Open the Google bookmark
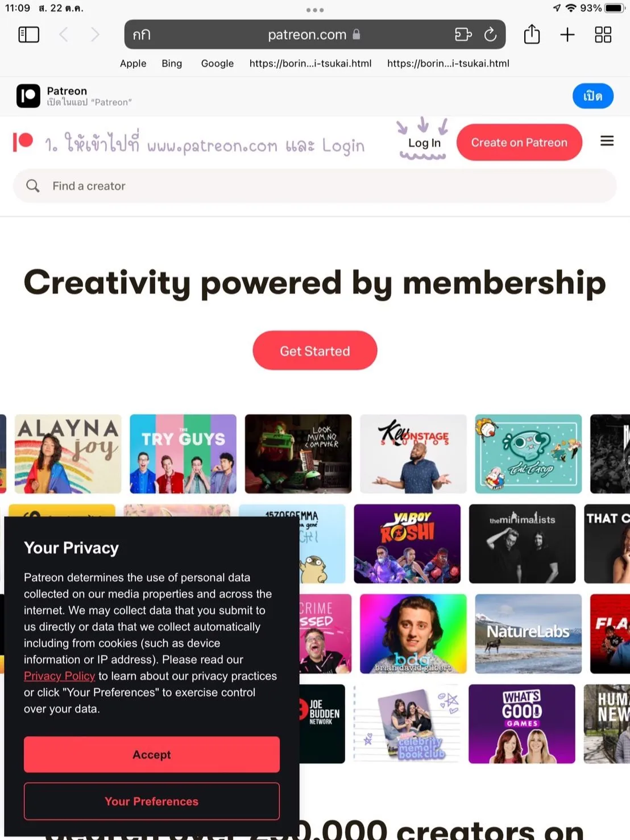630x840 pixels. click(x=217, y=63)
